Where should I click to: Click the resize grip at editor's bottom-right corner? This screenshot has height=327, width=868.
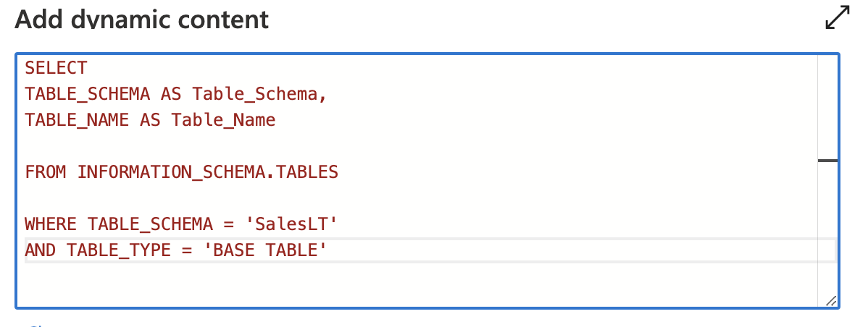pos(830,301)
